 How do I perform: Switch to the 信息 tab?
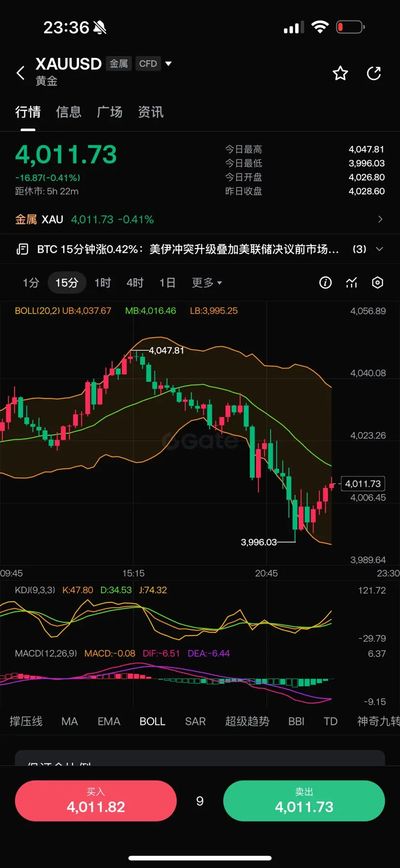[x=69, y=112]
